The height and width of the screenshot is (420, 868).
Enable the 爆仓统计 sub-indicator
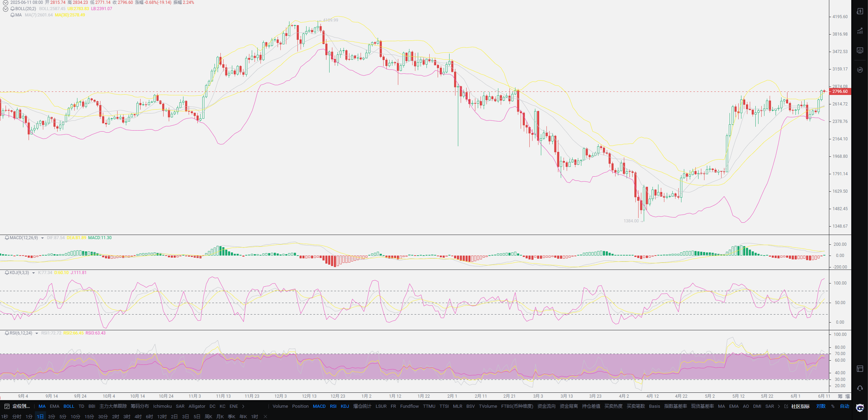tap(362, 406)
